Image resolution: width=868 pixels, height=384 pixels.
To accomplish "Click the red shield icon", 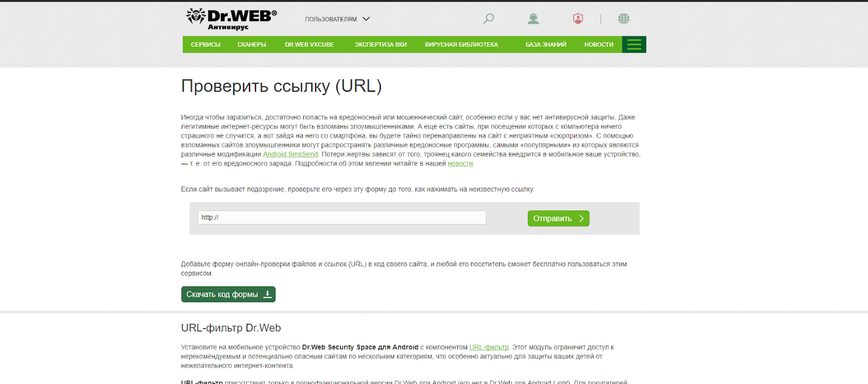I will pyautogui.click(x=578, y=19).
